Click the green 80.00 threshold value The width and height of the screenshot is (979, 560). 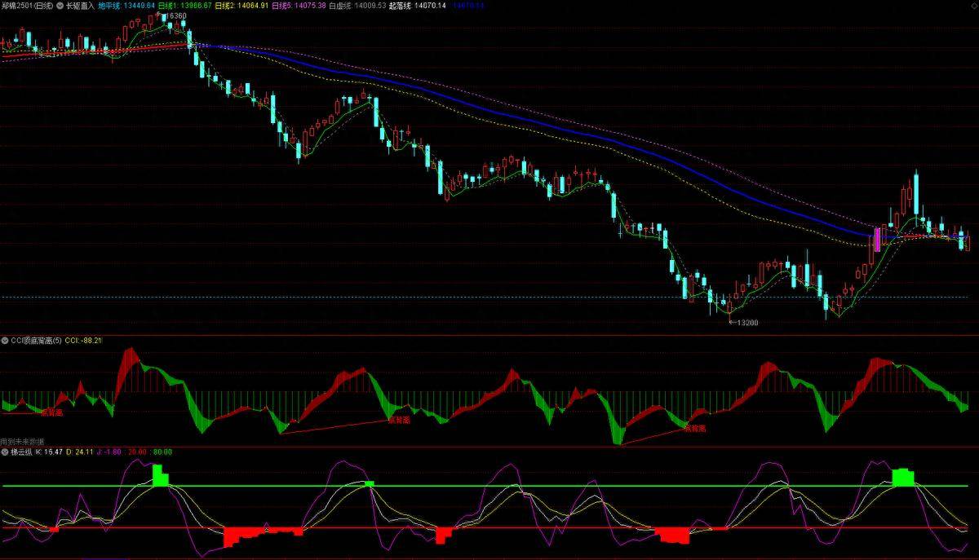click(162, 451)
